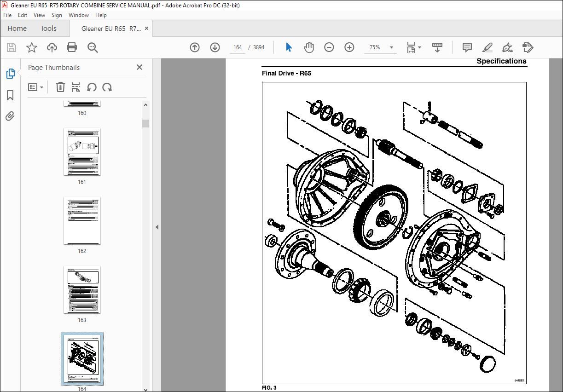Rotate pages clockwise in thumbnail panel
The height and width of the screenshot is (392, 563).
(107, 87)
